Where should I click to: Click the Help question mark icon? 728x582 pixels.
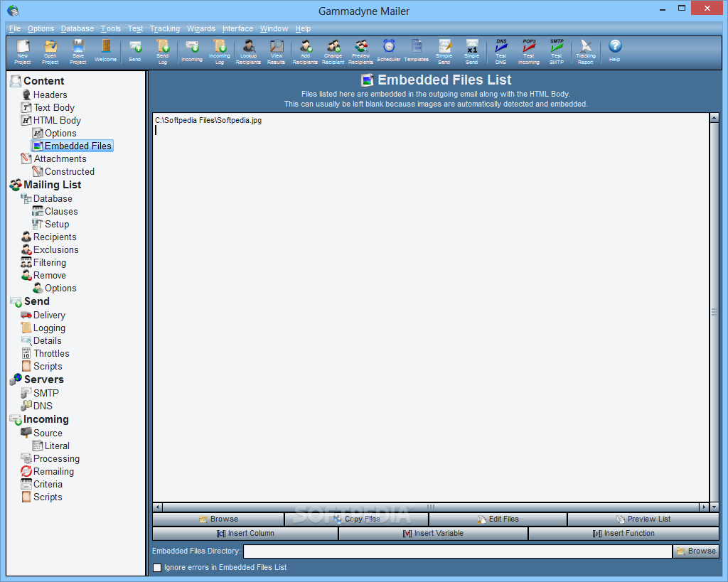pos(615,51)
